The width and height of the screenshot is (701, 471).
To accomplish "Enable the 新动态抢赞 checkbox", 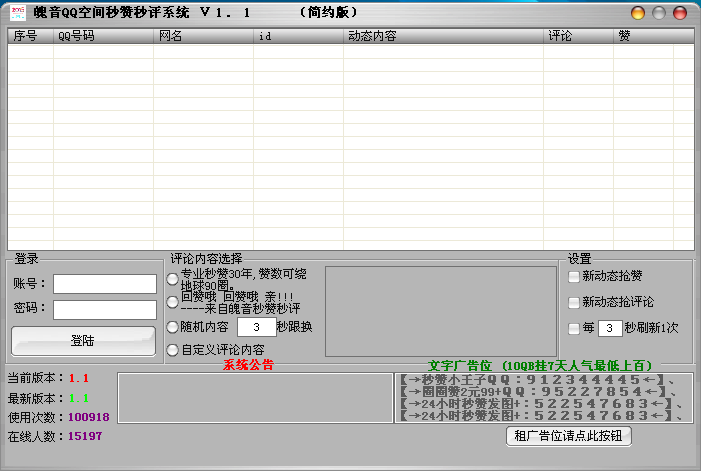I will (574, 276).
